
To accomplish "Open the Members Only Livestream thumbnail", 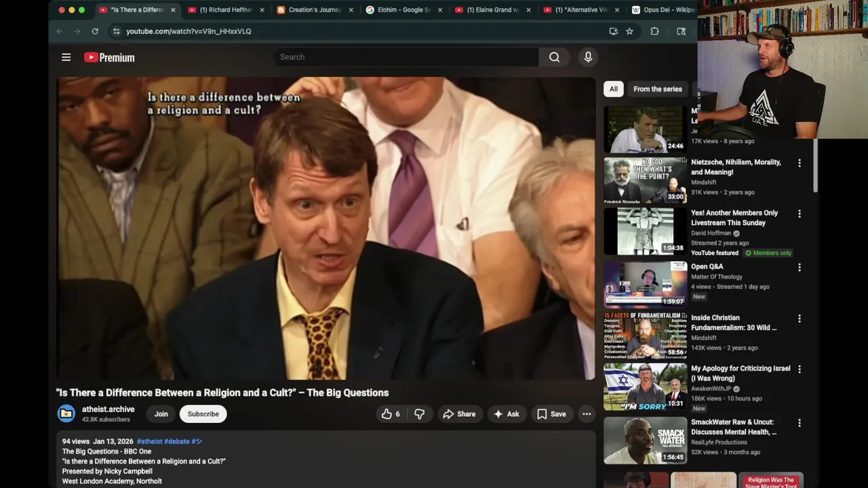I will 645,231.
